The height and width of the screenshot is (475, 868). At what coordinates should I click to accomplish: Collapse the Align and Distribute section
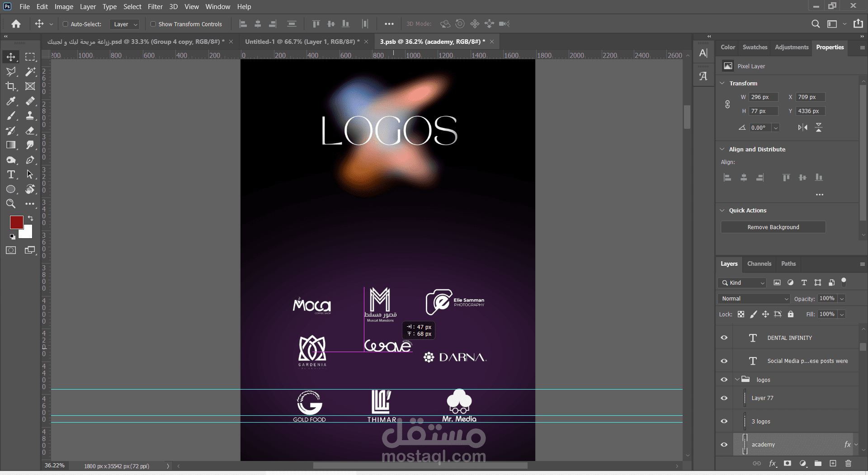coord(722,149)
